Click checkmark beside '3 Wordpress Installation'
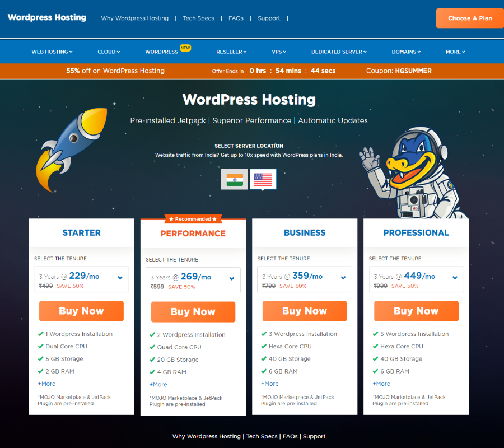 coord(264,334)
